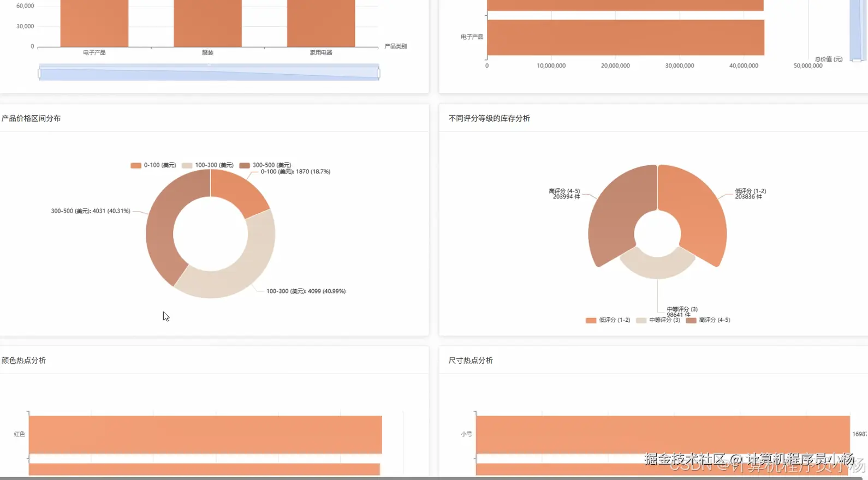This screenshot has height=480, width=868.
Task: Click the 红色 axis label
Action: click(x=19, y=434)
